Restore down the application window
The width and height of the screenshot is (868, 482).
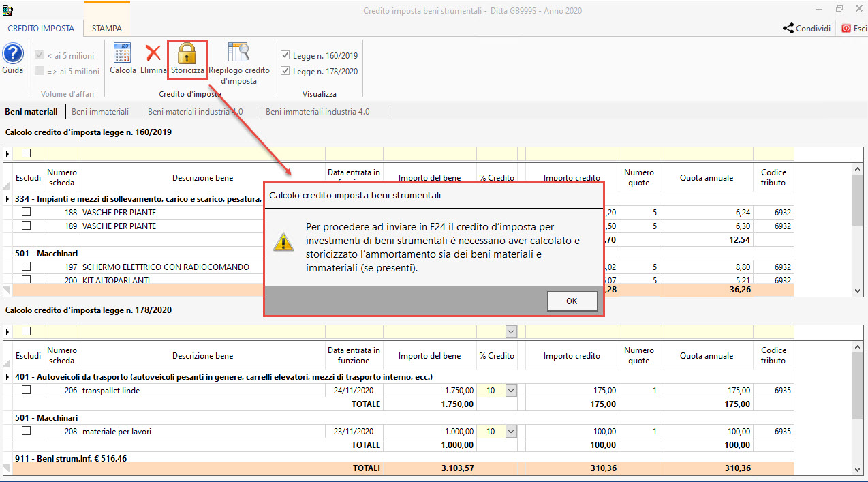point(839,10)
